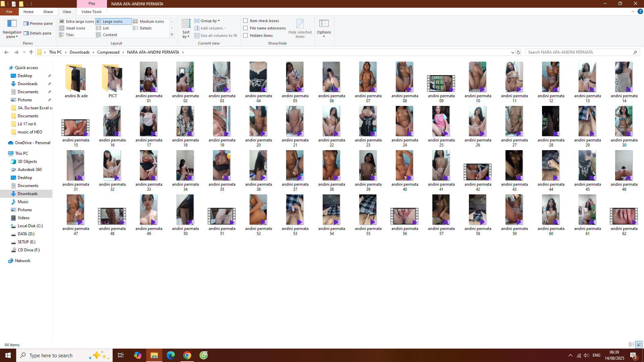Enable Item check boxes

246,21
